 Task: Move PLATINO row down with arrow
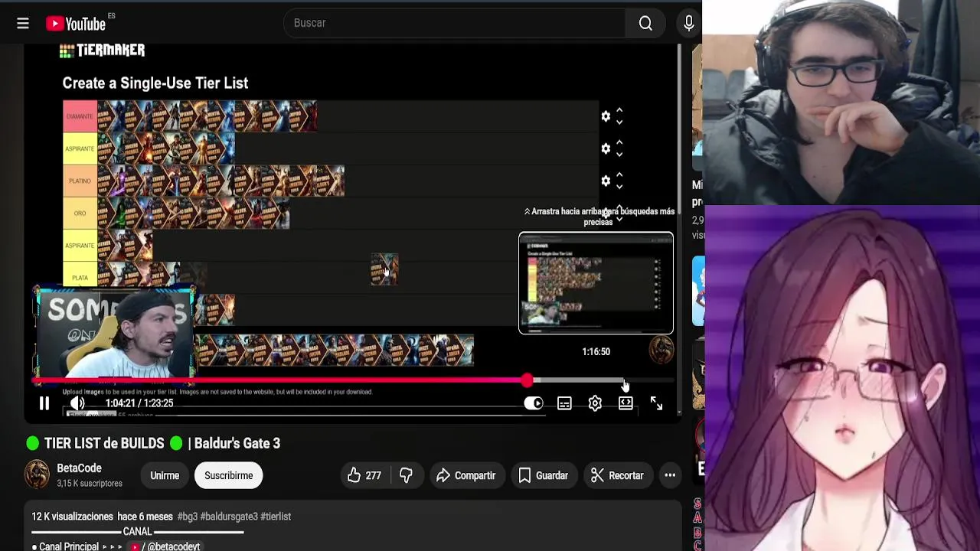(619, 186)
